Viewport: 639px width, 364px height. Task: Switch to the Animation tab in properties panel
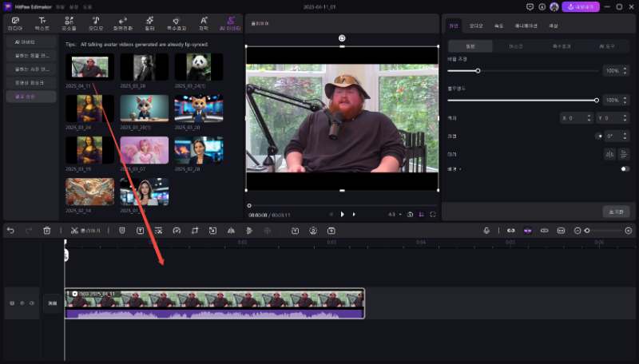[x=526, y=26]
